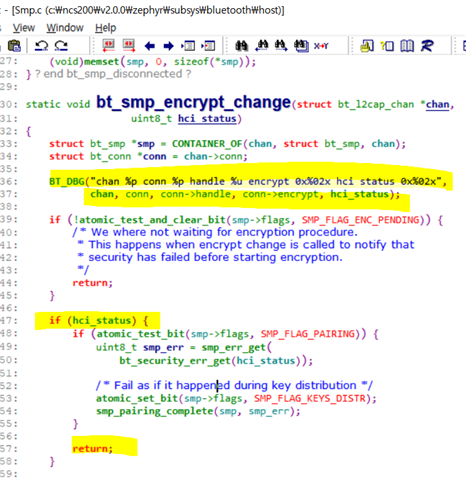Click return statement on line 44
This screenshot has width=466, height=480.
click(93, 283)
